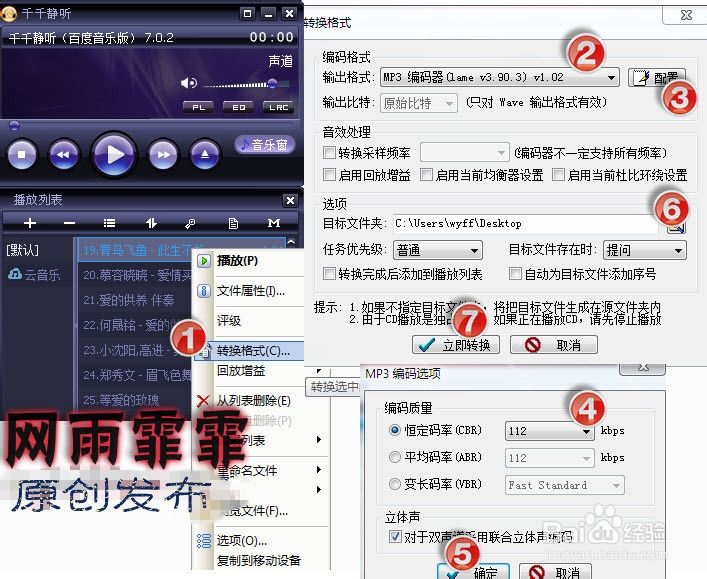Select song 20.慕容晓晓 in playlist
707x579 pixels.
pos(135,275)
